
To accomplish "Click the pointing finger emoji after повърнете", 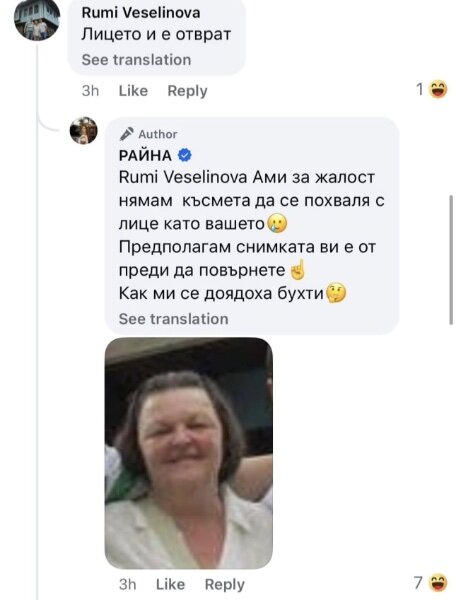I will click(x=298, y=270).
